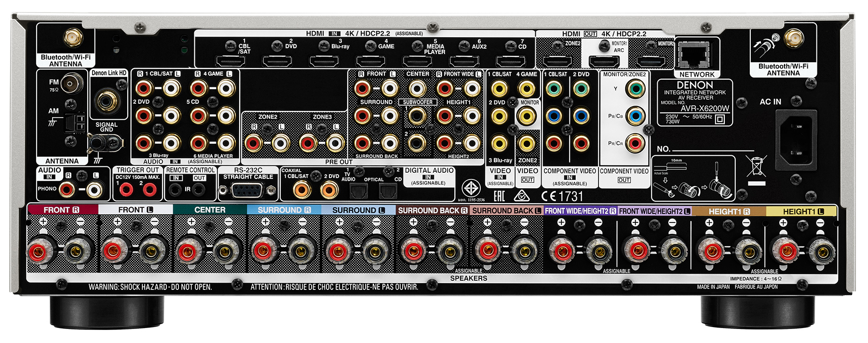The height and width of the screenshot is (343, 868).
Task: Click the HDMI 1 CBL/SAT input port
Action: (x=230, y=61)
